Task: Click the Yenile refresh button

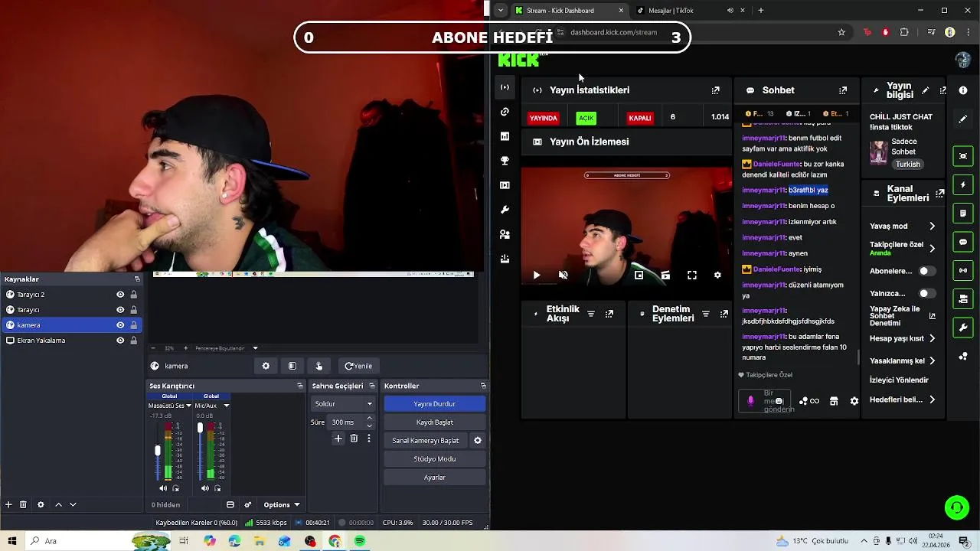Action: click(x=358, y=366)
